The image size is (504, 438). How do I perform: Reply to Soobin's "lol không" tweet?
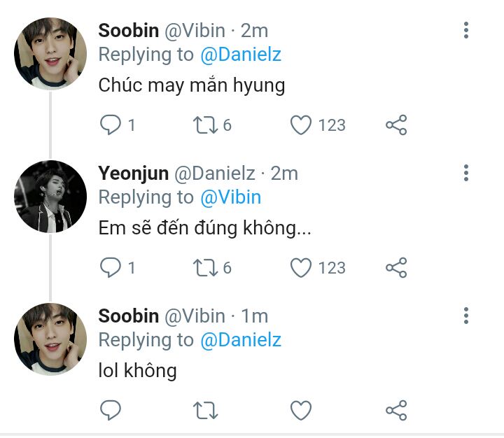(x=111, y=410)
